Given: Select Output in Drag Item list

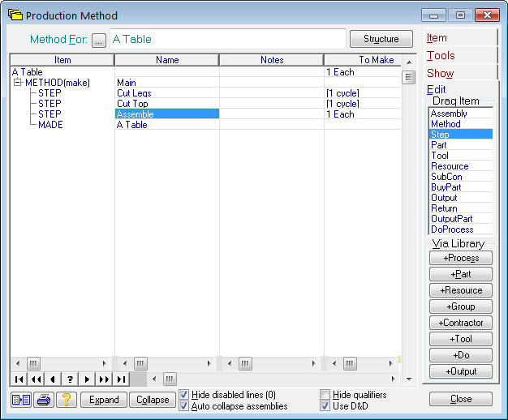Looking at the screenshot, I should (461, 198).
